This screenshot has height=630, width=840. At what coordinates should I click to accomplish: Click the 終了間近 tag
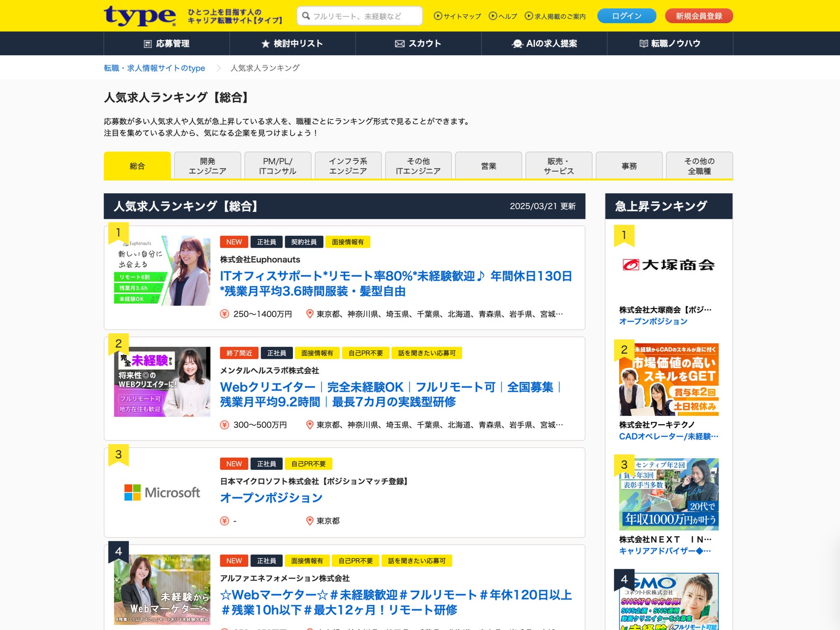point(239,353)
